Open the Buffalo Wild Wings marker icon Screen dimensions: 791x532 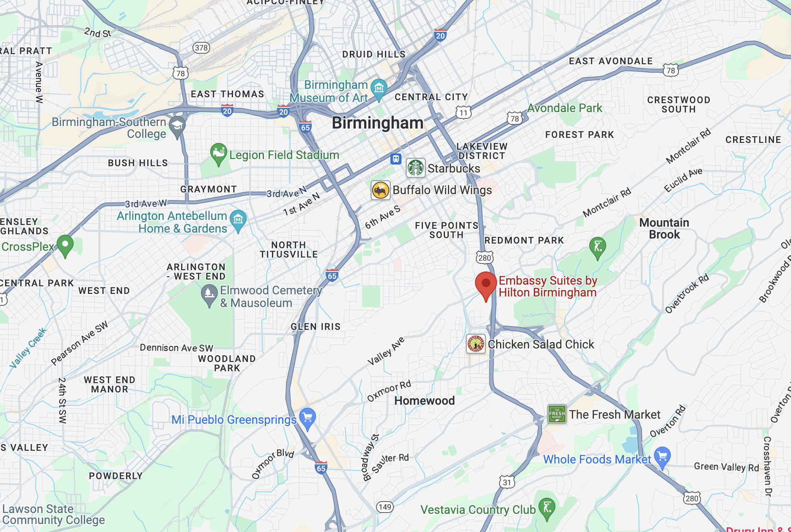tap(381, 190)
